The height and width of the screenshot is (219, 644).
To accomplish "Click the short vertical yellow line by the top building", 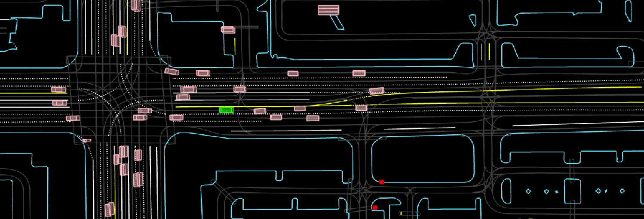I will [235, 46].
